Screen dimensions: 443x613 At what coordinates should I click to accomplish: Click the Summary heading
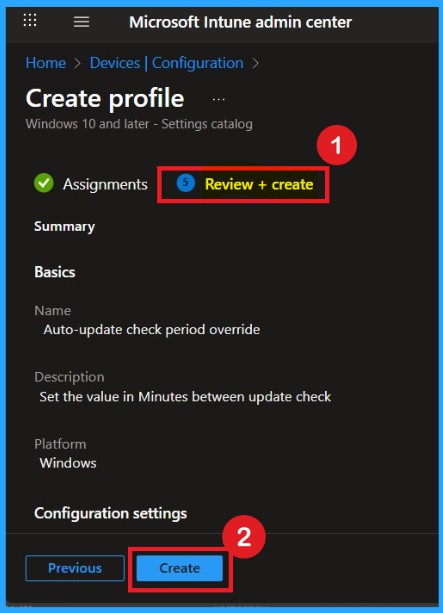coord(65,227)
